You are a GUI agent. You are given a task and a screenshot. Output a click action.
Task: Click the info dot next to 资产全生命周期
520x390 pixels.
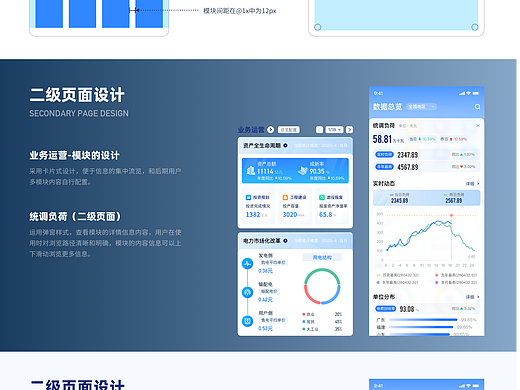click(285, 146)
